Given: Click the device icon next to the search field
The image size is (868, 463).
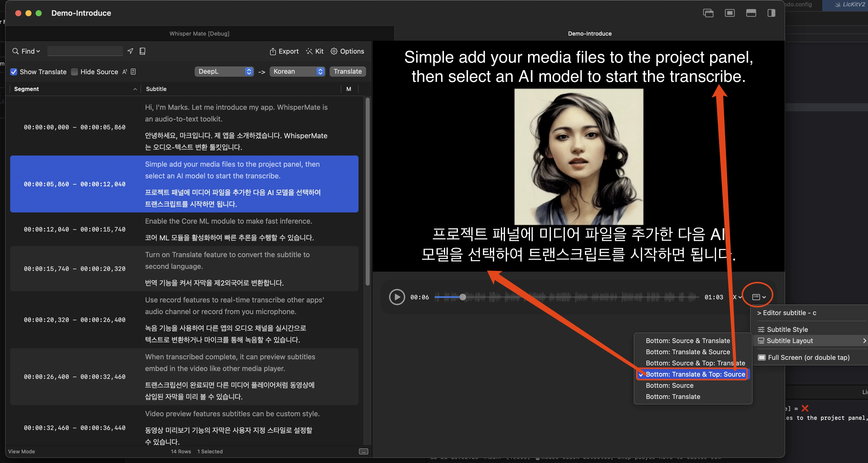Looking at the screenshot, I should point(142,51).
